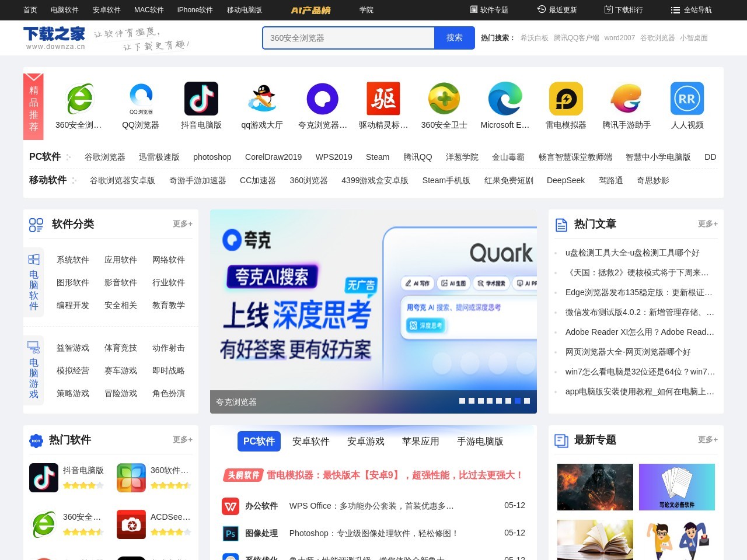The image size is (747, 560).
Task: Click the blue 搜索 button
Action: pos(455,38)
